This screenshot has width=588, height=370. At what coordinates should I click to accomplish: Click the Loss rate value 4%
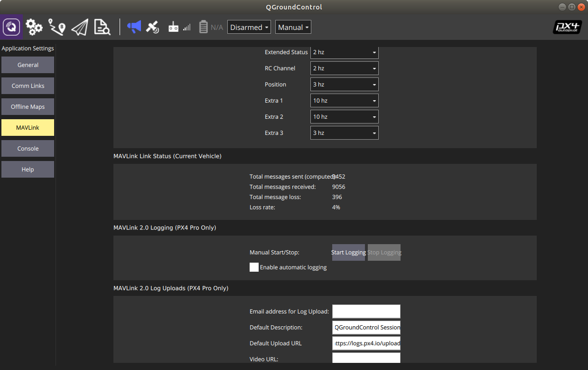coord(336,208)
